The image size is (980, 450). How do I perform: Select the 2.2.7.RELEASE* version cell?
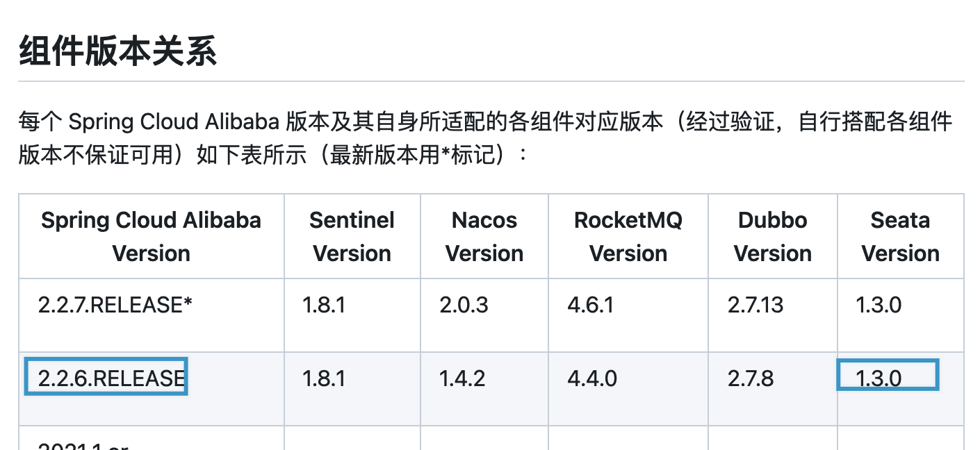point(115,305)
